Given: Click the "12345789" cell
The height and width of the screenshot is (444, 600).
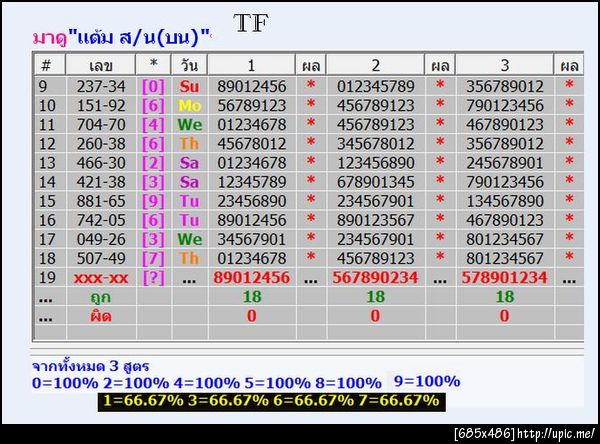Looking at the screenshot, I should pyautogui.click(x=252, y=182).
